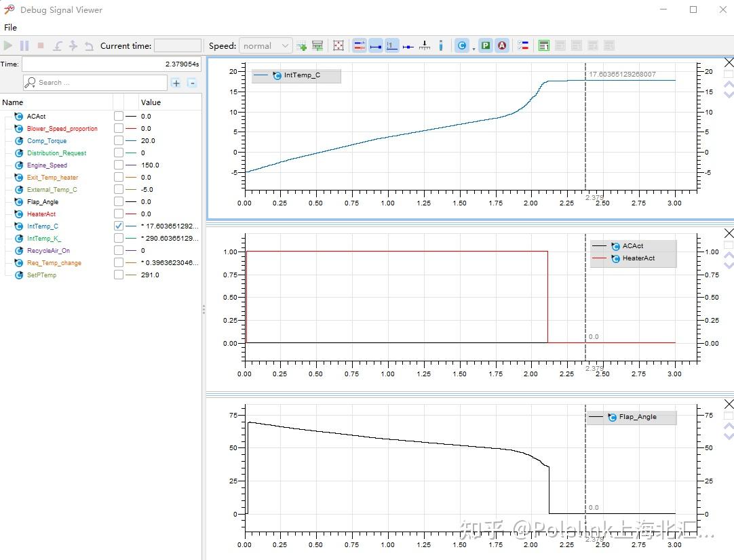Uncheck the IntTemp_C signal checkbox
This screenshot has width=734, height=560.
[x=119, y=226]
